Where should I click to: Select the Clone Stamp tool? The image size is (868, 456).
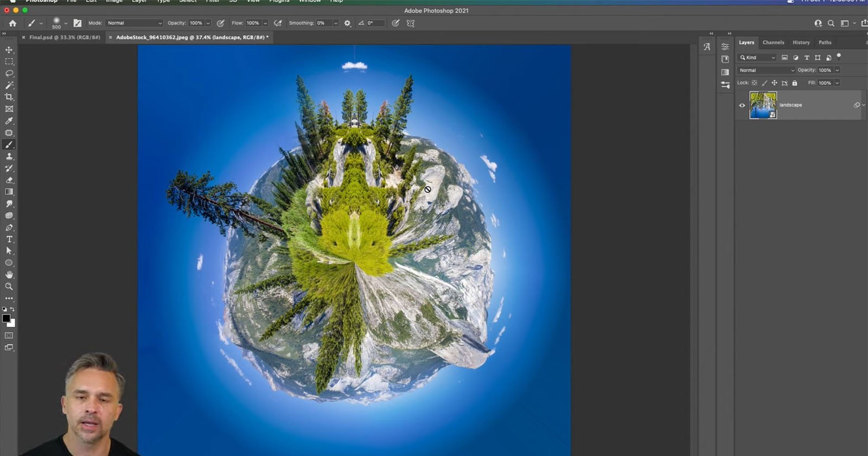tap(9, 156)
